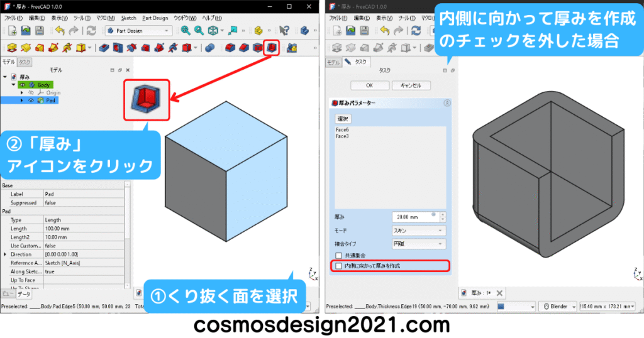Image resolution: width=644 pixels, height=338 pixels.
Task: Choose the Additive Pipe tool in left window
Action: [x=53, y=48]
